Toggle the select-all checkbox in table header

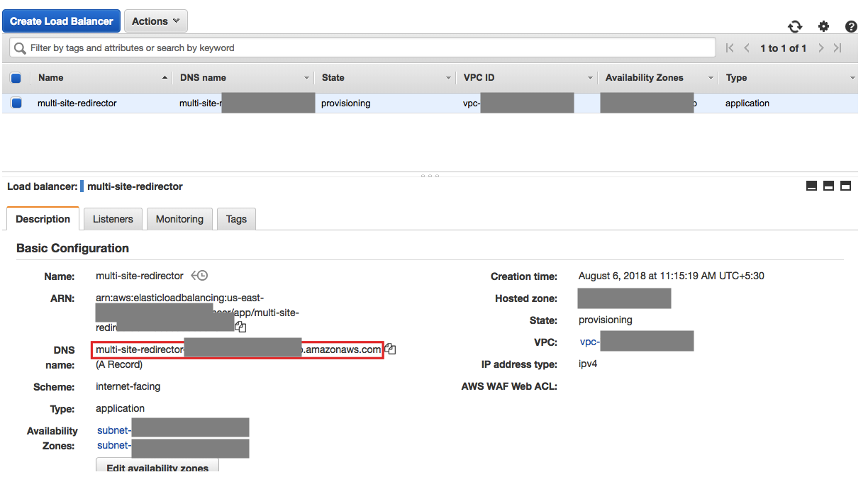(16, 78)
